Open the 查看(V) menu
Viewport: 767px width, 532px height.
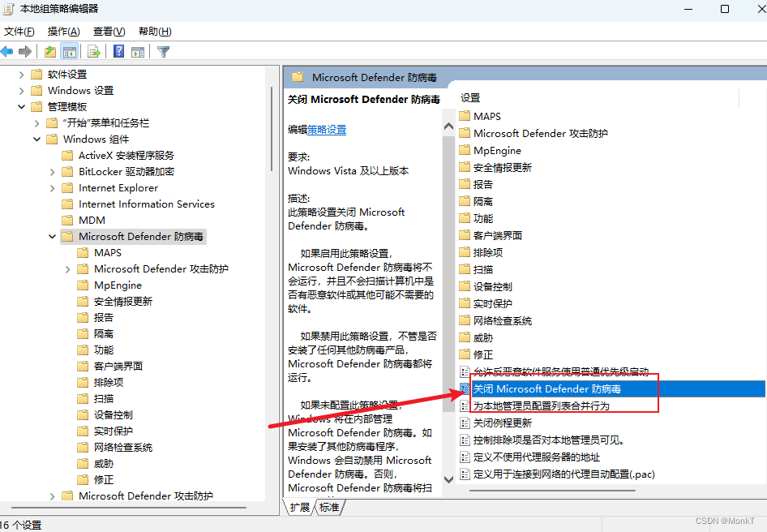[x=109, y=32]
